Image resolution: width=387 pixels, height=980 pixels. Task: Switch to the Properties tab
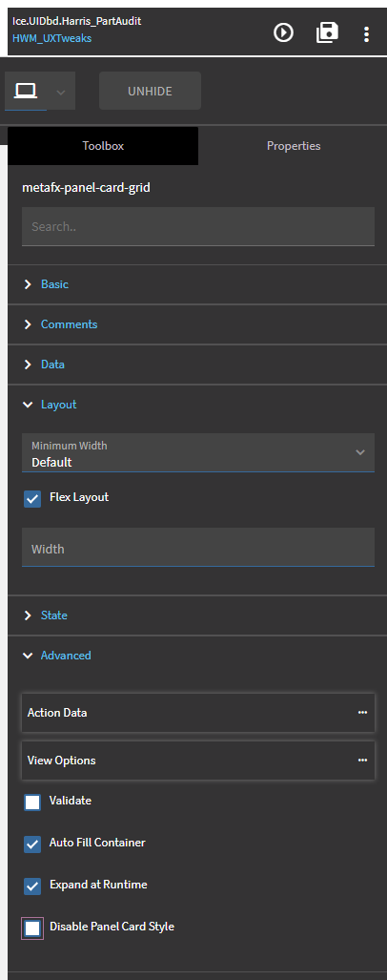click(294, 146)
